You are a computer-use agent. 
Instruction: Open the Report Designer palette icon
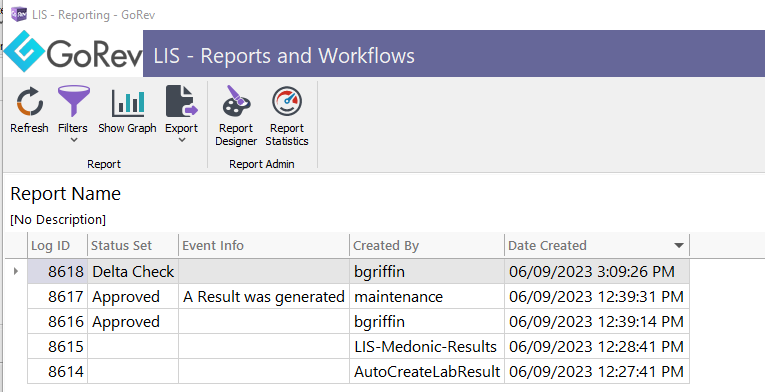point(236,102)
